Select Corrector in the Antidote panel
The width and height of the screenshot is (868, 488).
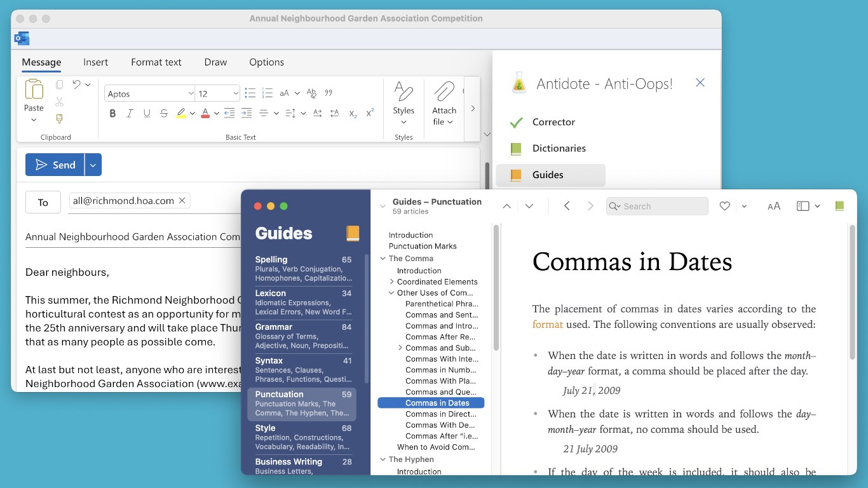(550, 122)
